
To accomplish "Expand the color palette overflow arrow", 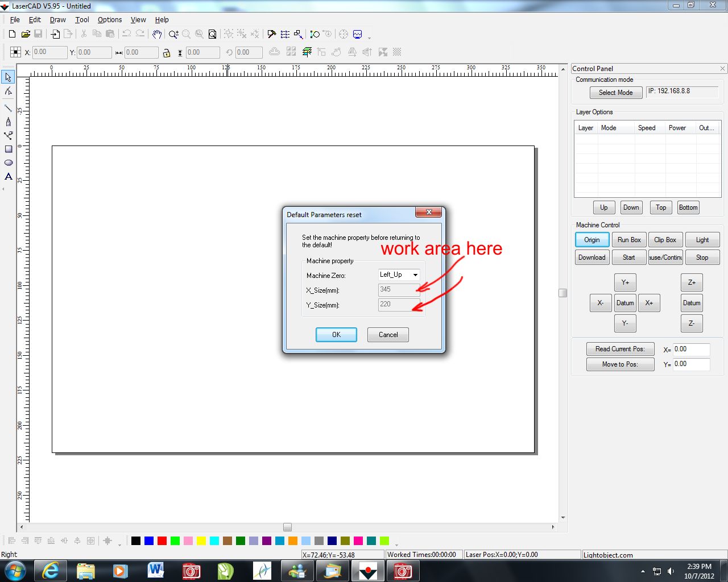I will (396, 544).
